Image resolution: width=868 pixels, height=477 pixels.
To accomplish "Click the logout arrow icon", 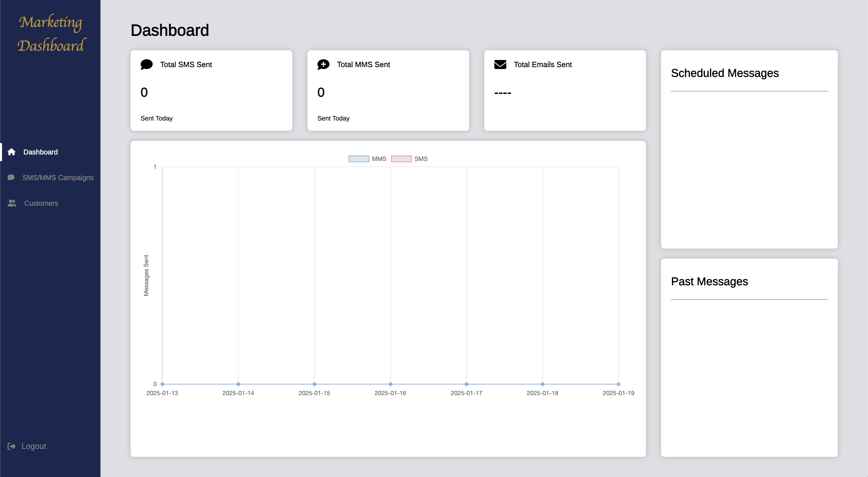I will coord(12,446).
